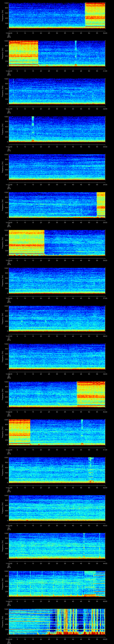Screen dimensions: 114x644
Task: Open the spectrogram plot beginning at 14:43:00
Action: (57, 546)
